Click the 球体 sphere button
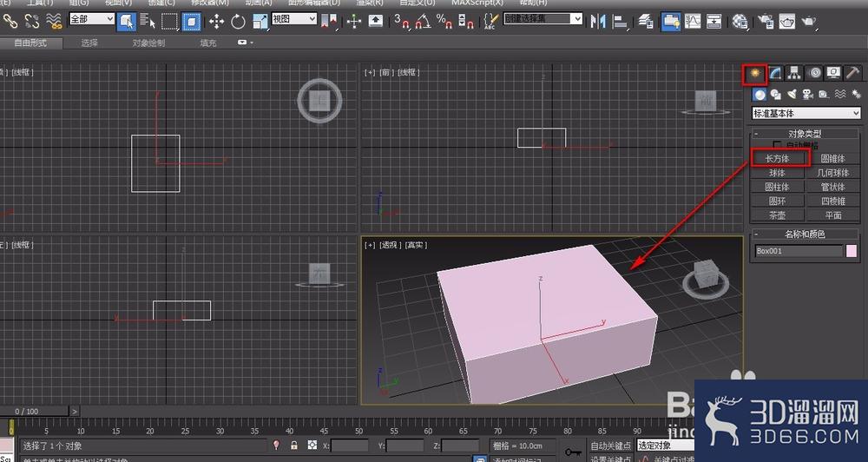868x462 pixels. 777,173
